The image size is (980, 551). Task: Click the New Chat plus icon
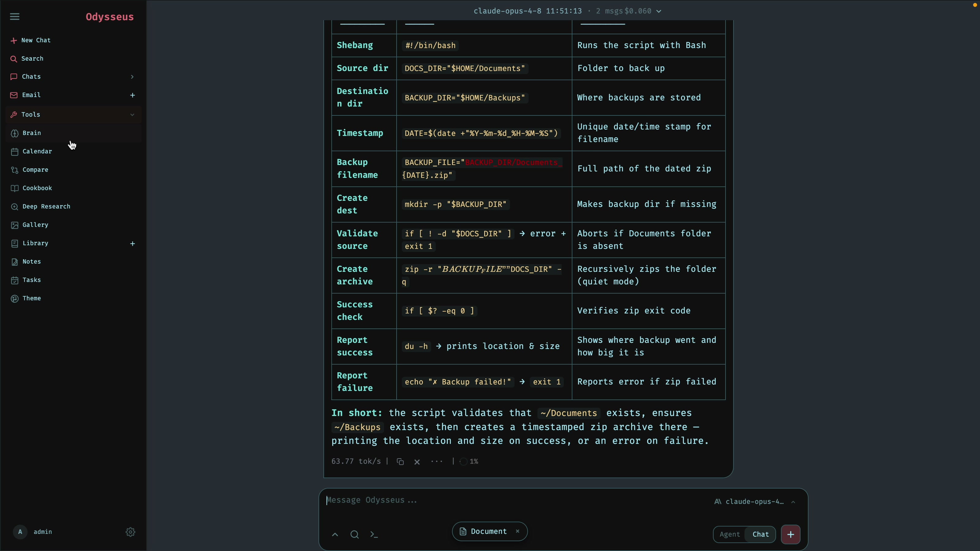(14, 40)
